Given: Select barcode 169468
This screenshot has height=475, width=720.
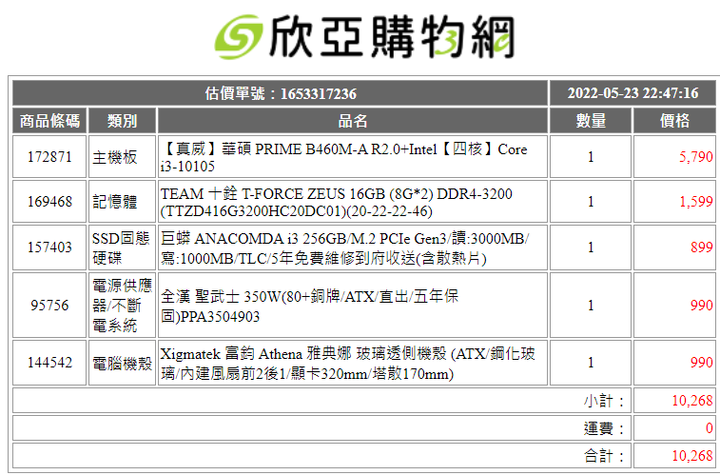Looking at the screenshot, I should click(x=50, y=201).
